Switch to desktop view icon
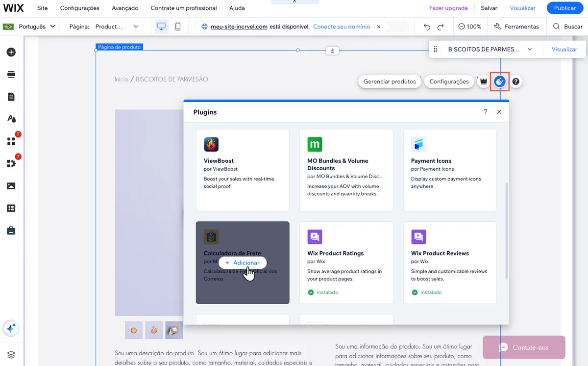The height and width of the screenshot is (366, 588). 161,26
